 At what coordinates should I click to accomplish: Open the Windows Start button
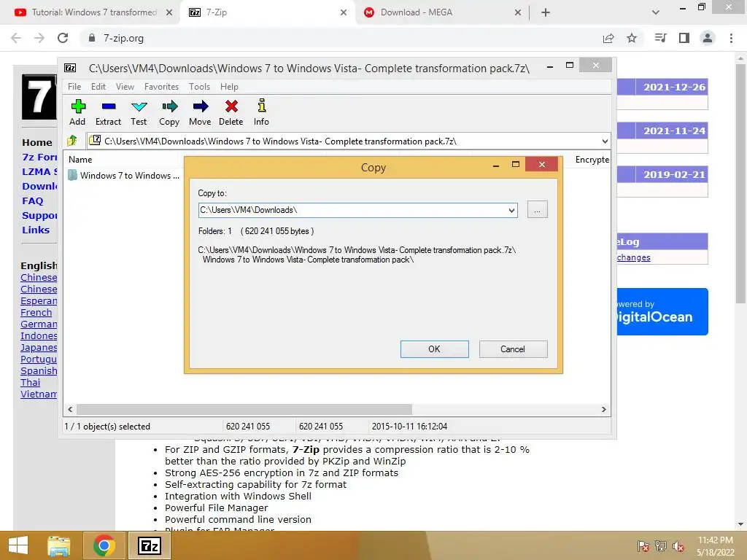click(18, 545)
